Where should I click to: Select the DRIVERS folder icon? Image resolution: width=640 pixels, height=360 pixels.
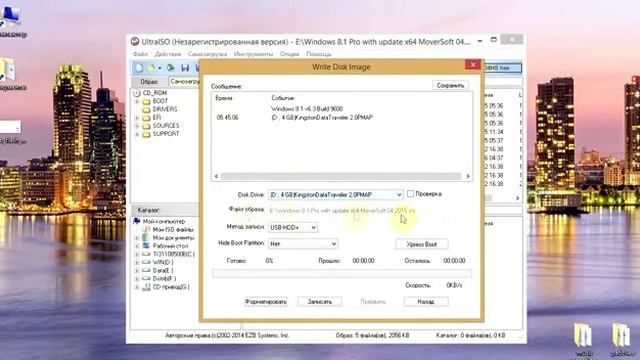click(146, 109)
